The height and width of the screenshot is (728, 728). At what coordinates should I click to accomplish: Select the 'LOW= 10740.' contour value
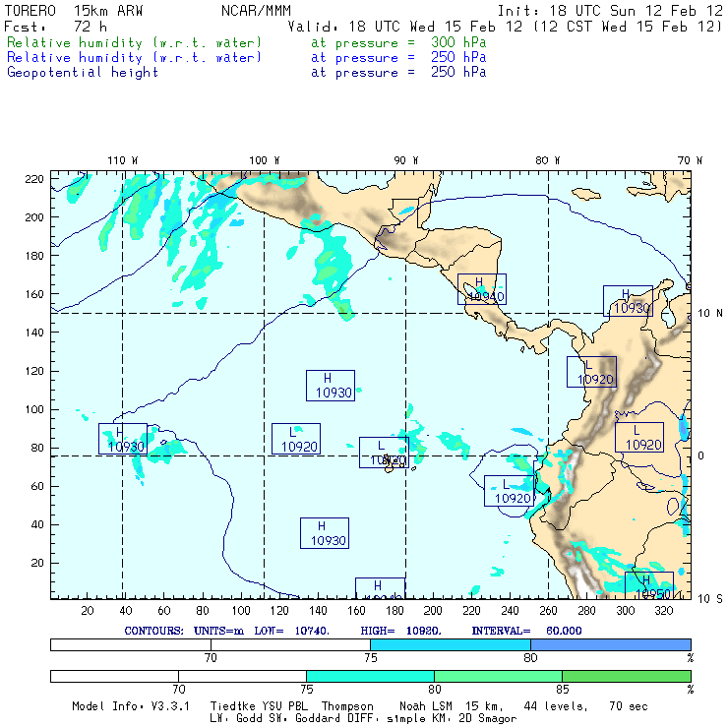(x=291, y=631)
